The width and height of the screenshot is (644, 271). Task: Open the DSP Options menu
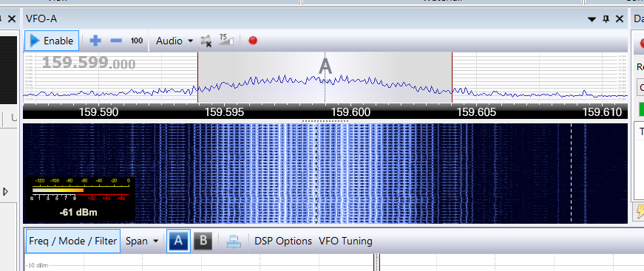pos(283,241)
